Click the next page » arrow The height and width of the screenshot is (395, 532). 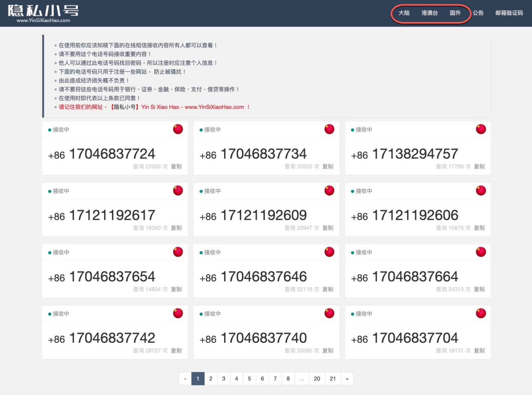[x=347, y=379]
